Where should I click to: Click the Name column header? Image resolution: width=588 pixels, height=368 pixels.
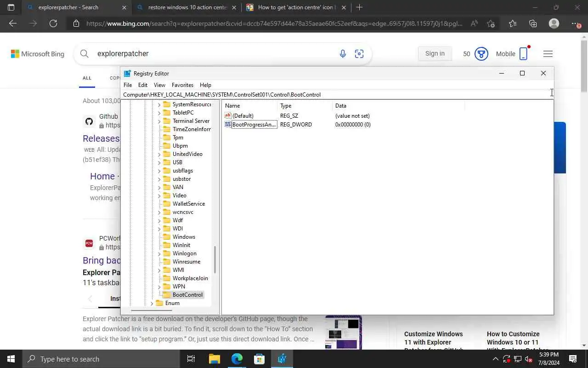249,106
